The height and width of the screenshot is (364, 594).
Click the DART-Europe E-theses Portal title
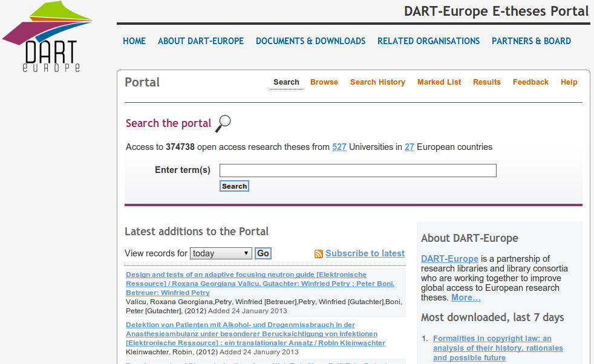tap(496, 11)
